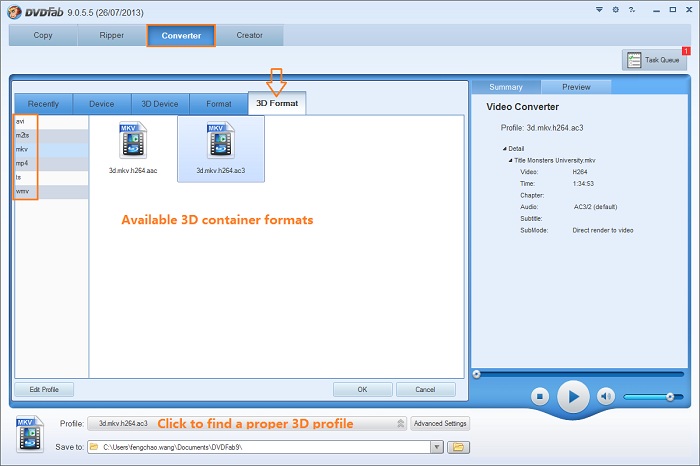Start preview playback with Play button
Image resolution: width=700 pixels, height=466 pixels.
pos(573,396)
